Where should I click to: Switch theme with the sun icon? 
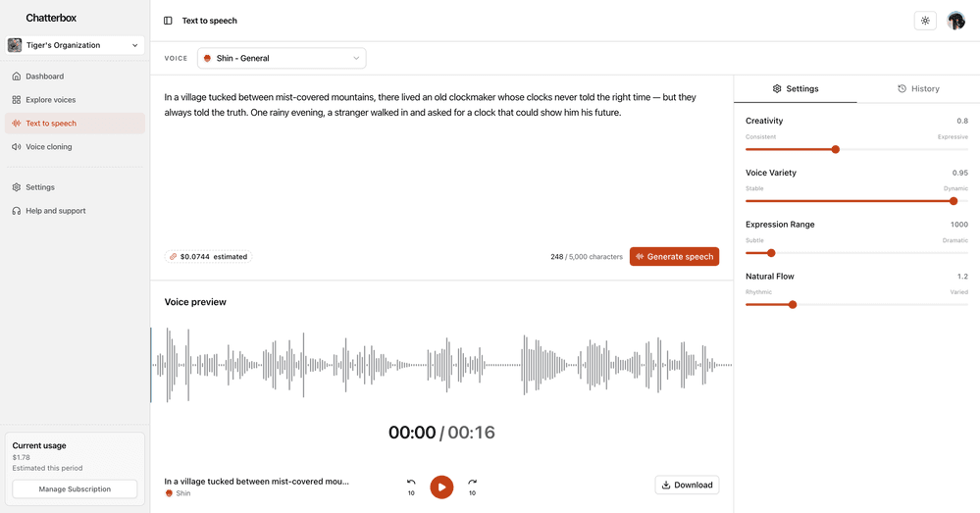(925, 21)
